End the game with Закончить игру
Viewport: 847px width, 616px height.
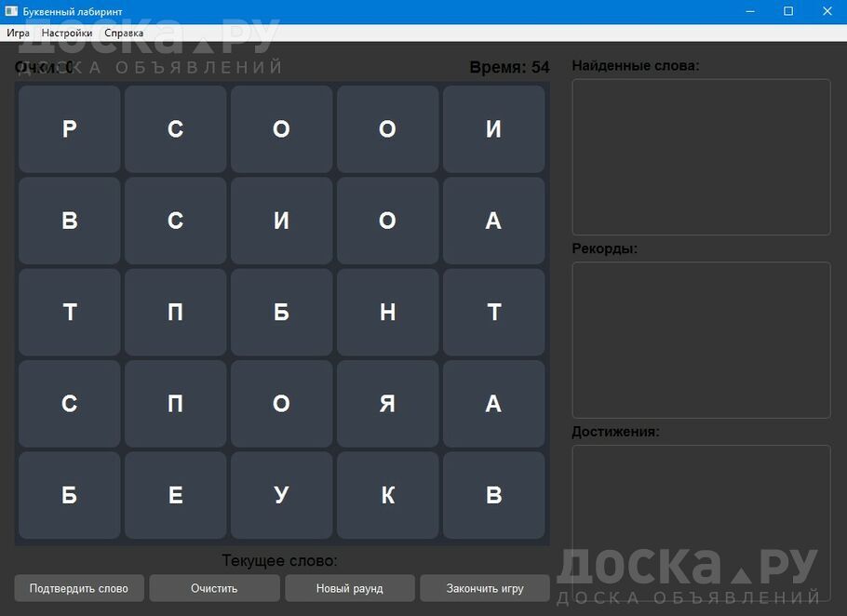[x=485, y=588]
